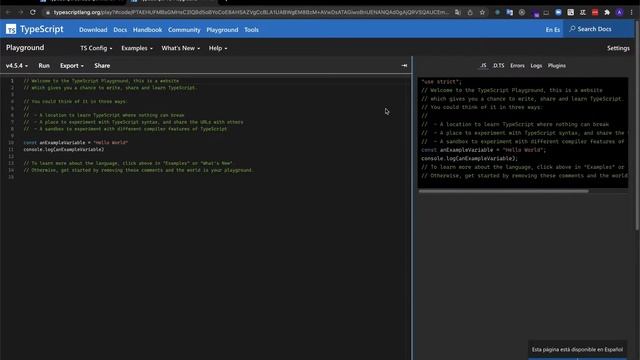
Task: Click editor line console.log(anExampleVariable)
Action: (x=64, y=149)
